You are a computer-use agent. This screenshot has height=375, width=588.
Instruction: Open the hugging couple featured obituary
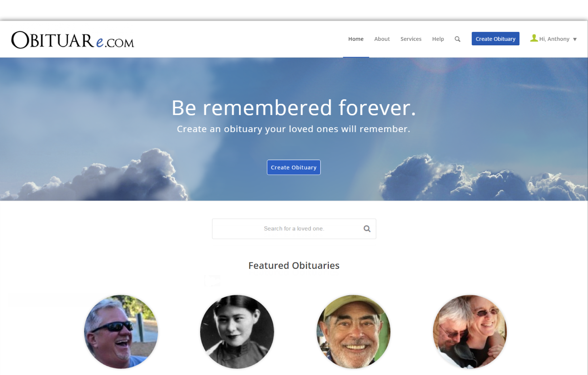pos(470,332)
